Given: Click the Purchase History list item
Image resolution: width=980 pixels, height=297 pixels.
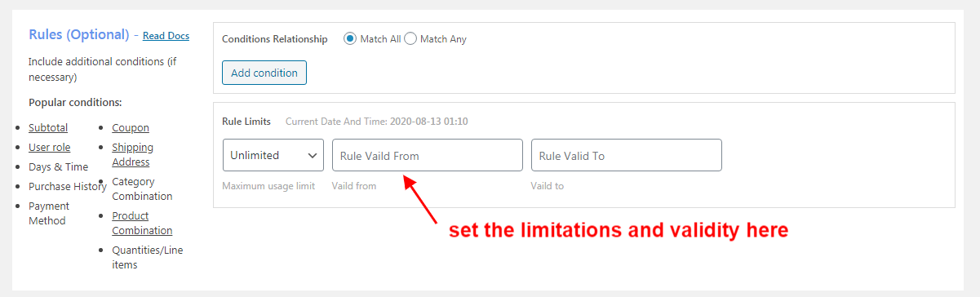Looking at the screenshot, I should pos(68,187).
